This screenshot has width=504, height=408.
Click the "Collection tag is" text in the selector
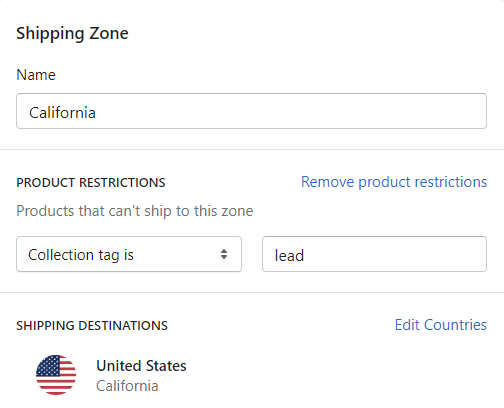coord(81,255)
